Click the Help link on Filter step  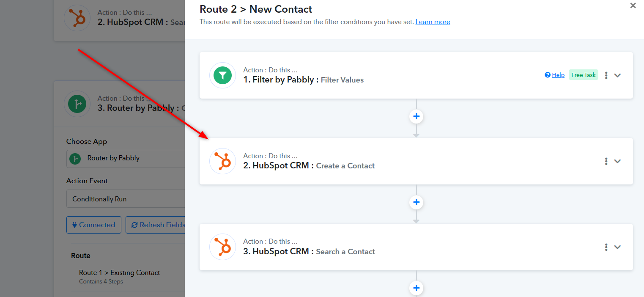tap(555, 75)
